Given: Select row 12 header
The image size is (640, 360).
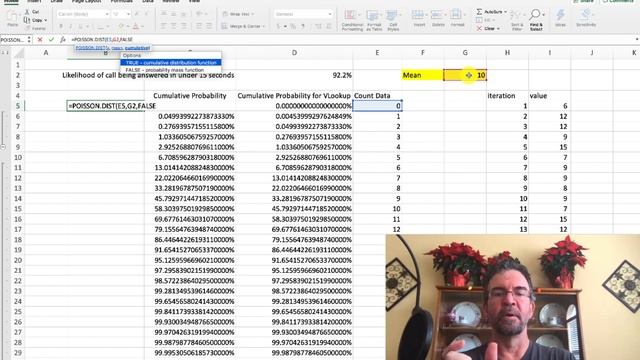Looking at the screenshot, I should tap(18, 178).
